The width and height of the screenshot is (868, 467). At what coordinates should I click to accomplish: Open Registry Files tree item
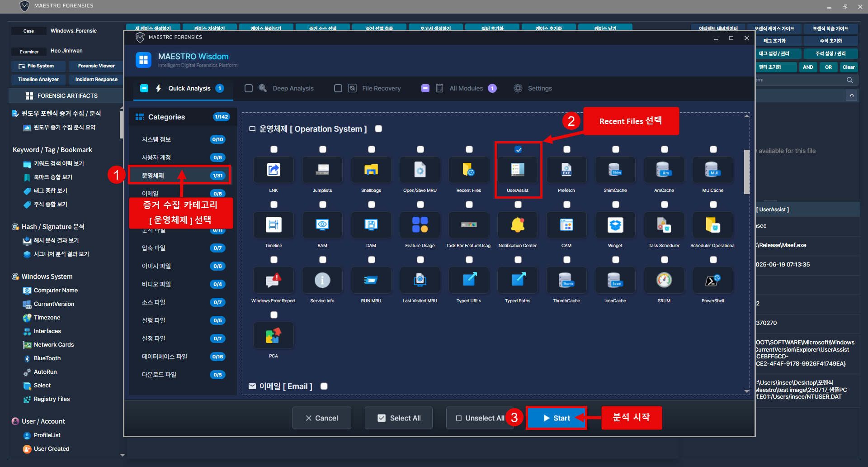point(52,399)
